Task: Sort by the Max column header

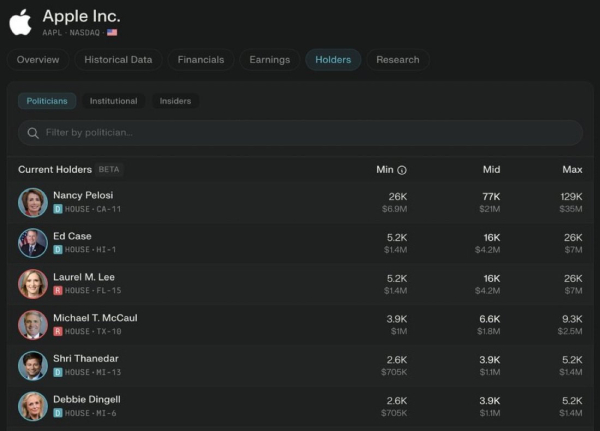Action: tap(572, 170)
